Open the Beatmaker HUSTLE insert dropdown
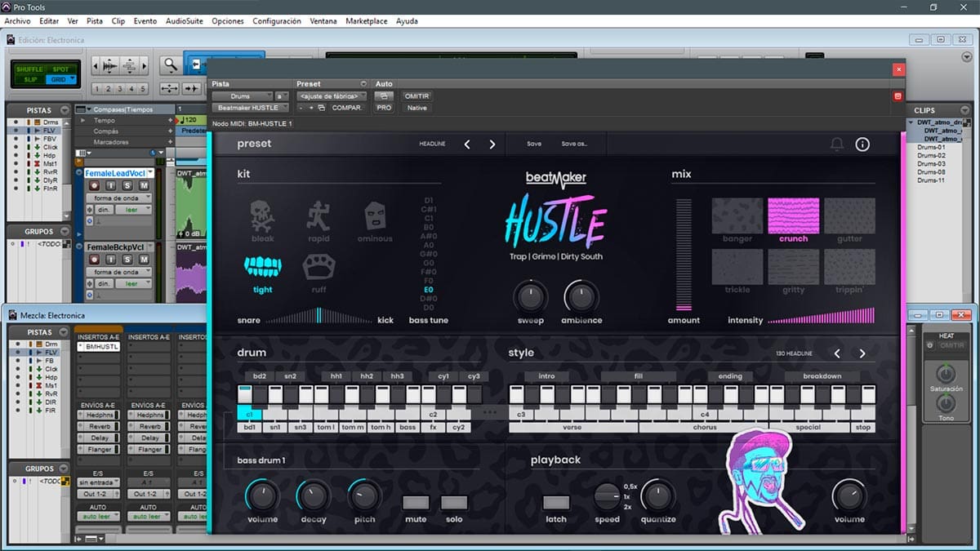Image resolution: width=980 pixels, height=551 pixels. [x=249, y=108]
